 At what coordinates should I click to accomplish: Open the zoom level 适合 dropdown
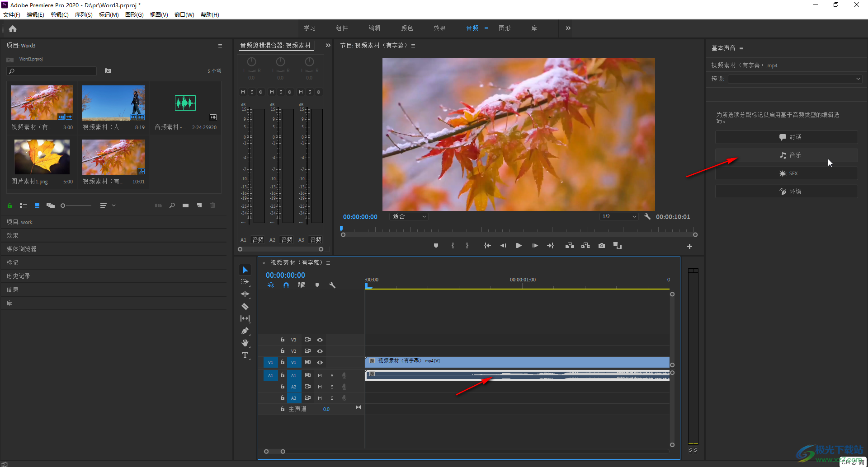409,216
